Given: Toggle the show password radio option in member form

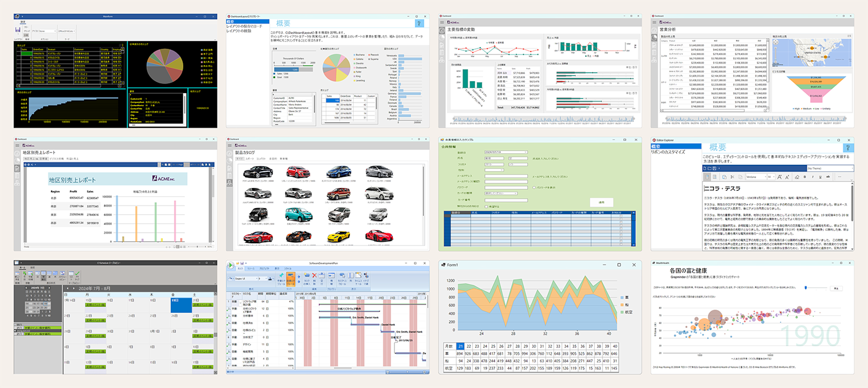Looking at the screenshot, I should coord(534,187).
